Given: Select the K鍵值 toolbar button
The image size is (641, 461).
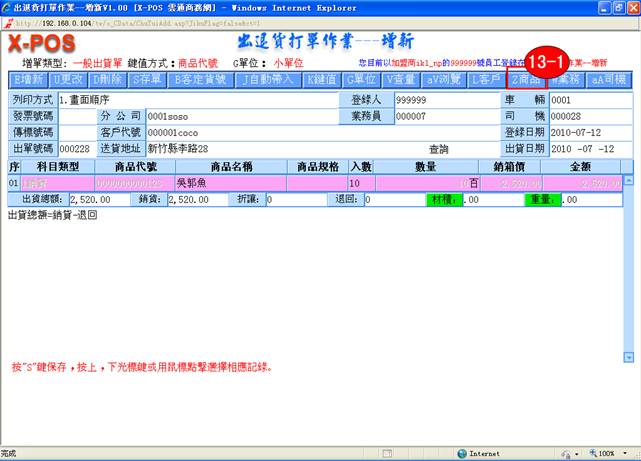Looking at the screenshot, I should coord(321,78).
